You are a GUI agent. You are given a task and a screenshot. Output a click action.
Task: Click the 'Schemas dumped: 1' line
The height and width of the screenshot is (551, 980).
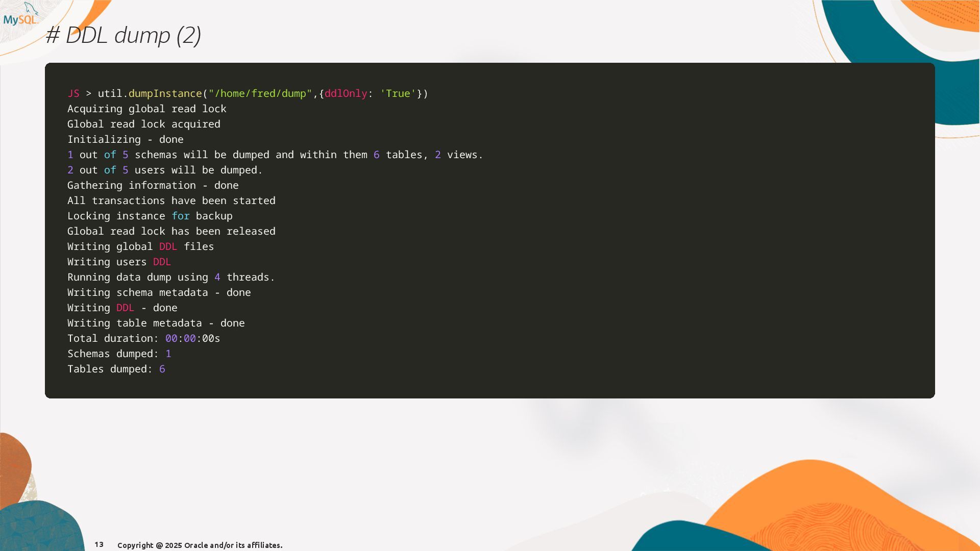(x=119, y=354)
